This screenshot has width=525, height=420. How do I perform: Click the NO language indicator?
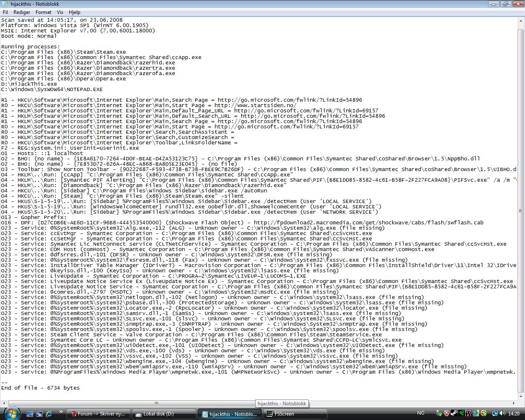point(420,413)
